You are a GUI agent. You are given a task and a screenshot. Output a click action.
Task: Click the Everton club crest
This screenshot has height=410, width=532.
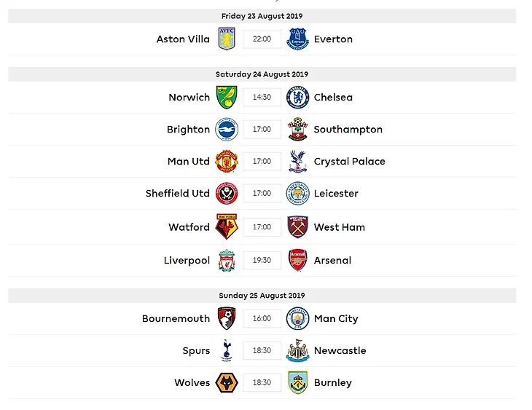[x=297, y=39]
